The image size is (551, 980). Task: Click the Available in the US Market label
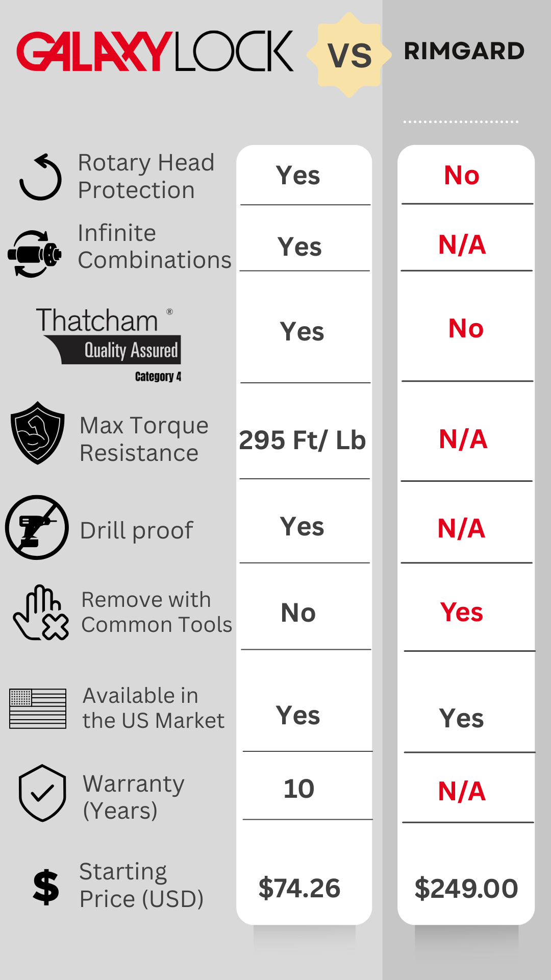coord(153,708)
